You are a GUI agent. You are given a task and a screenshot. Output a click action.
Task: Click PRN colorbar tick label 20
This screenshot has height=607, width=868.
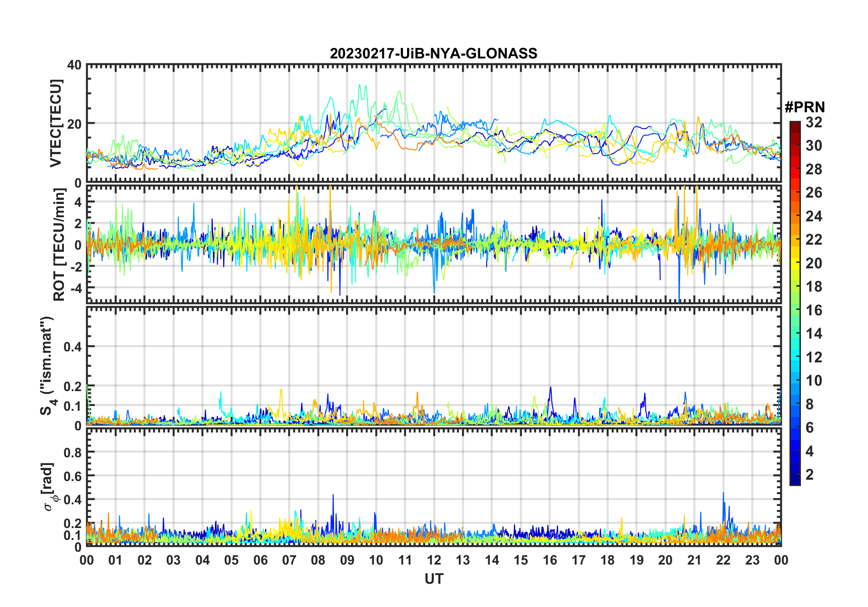814,263
